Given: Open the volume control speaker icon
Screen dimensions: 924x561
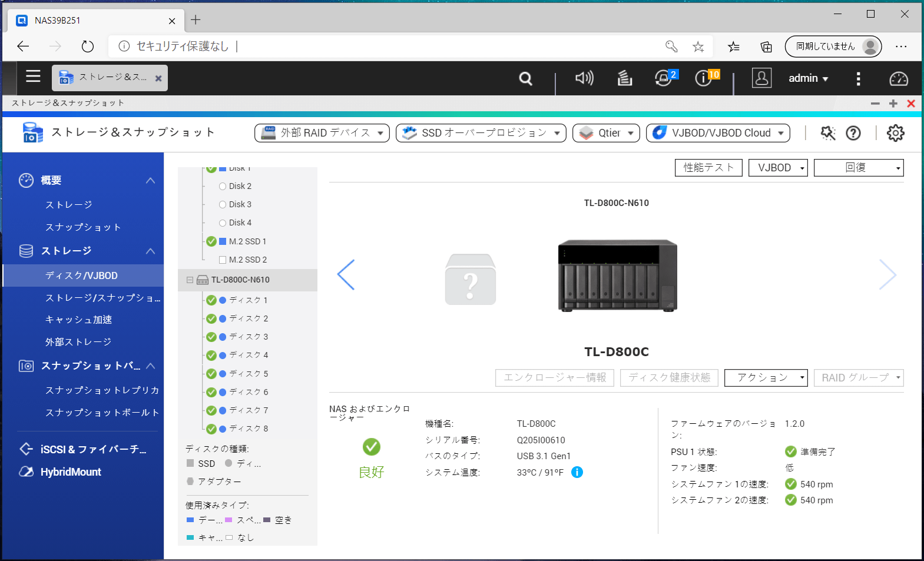Looking at the screenshot, I should 584,78.
